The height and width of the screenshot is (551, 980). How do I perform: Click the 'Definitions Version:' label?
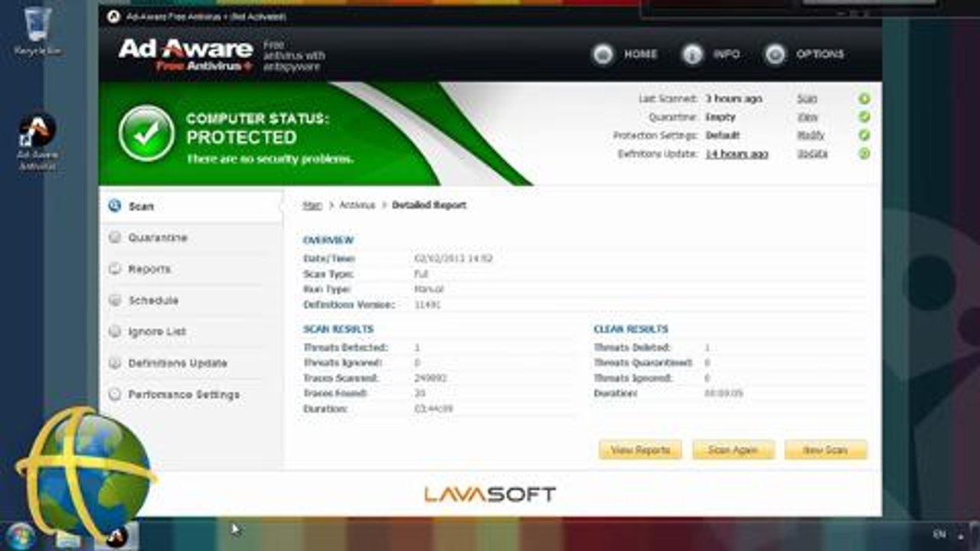point(349,305)
